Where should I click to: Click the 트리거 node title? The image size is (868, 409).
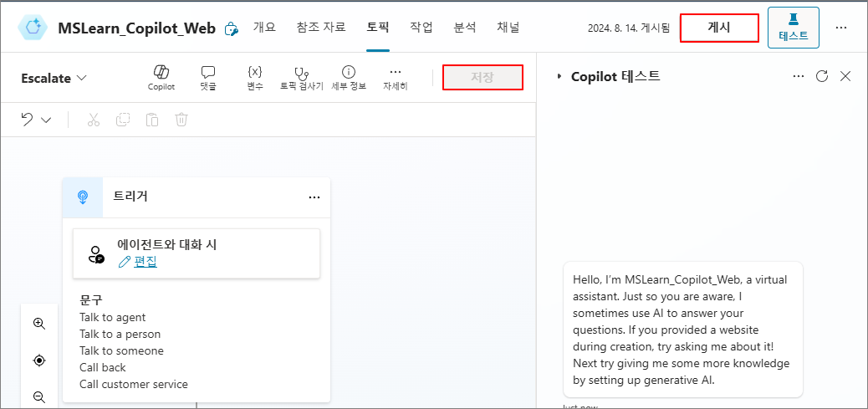click(130, 197)
